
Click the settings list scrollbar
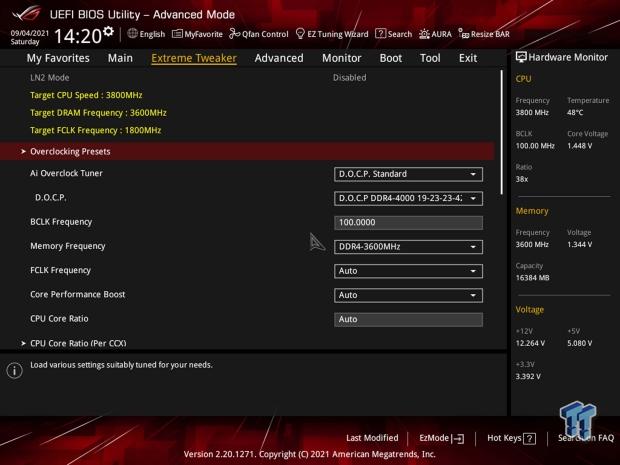point(502,132)
